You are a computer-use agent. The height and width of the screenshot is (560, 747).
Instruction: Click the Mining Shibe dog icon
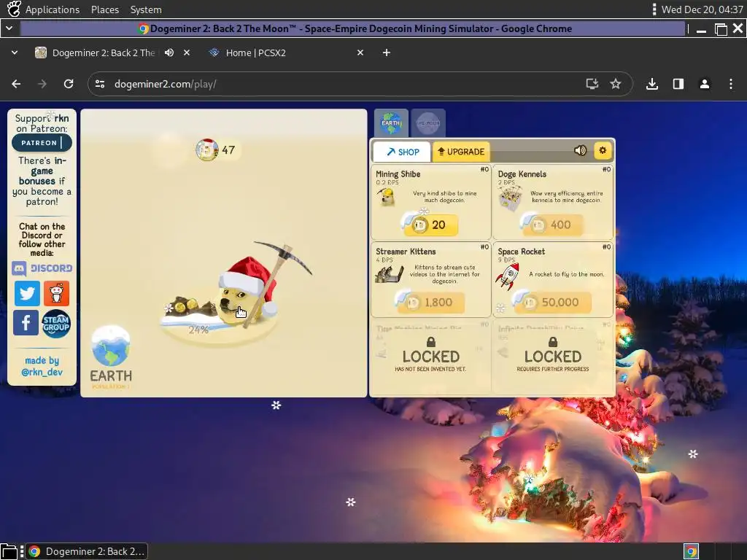386,196
